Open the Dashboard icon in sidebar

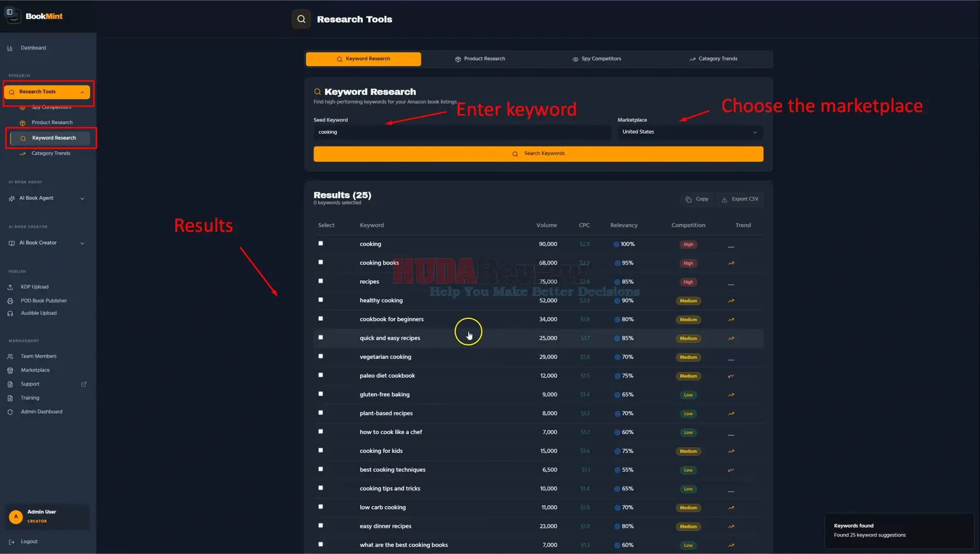[10, 48]
